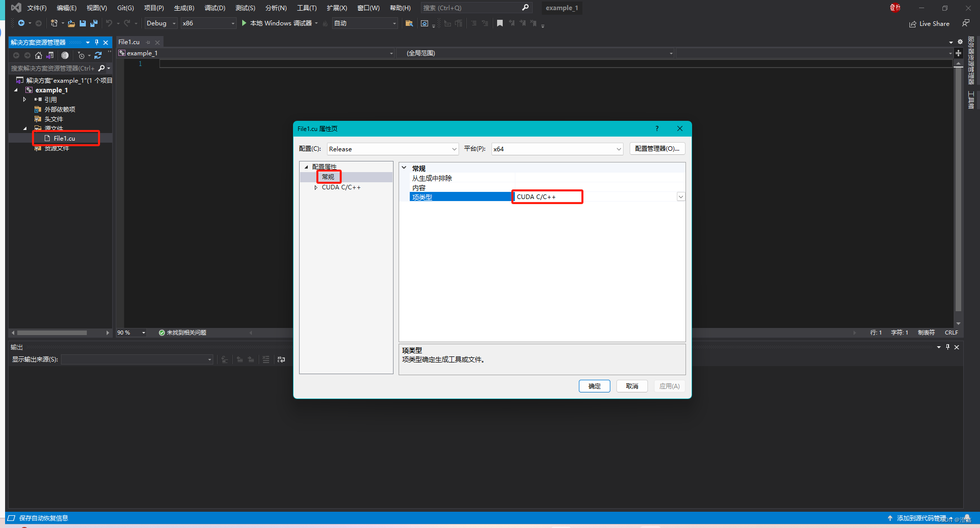
Task: Collapse the 常规 property group
Action: pos(404,168)
